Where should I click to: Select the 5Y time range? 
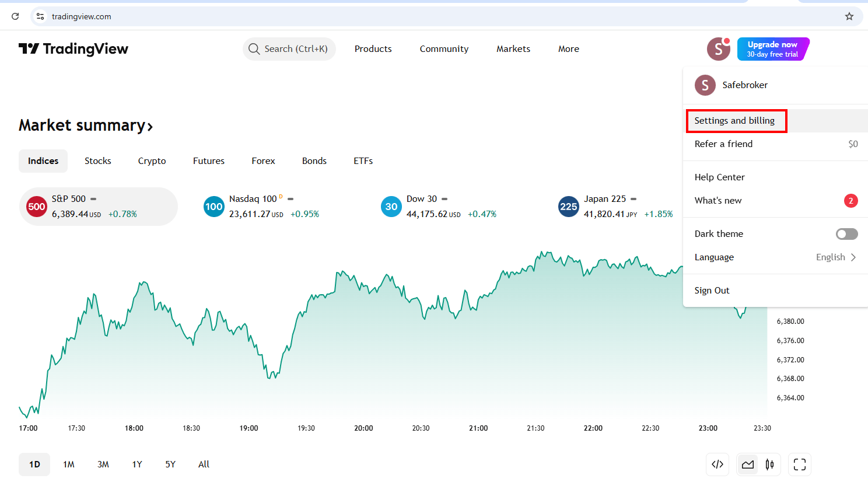[x=170, y=464]
